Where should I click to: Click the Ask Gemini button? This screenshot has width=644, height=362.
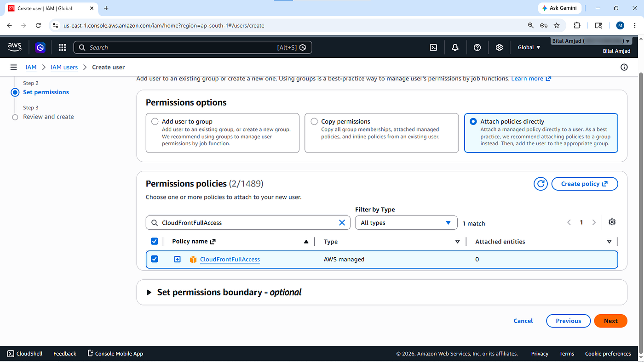coord(560,8)
